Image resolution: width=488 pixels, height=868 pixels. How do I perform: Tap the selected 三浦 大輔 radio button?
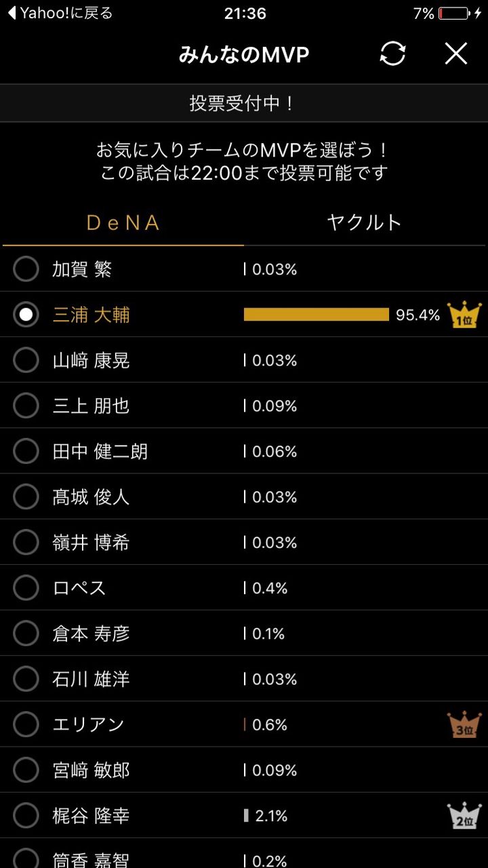26,315
